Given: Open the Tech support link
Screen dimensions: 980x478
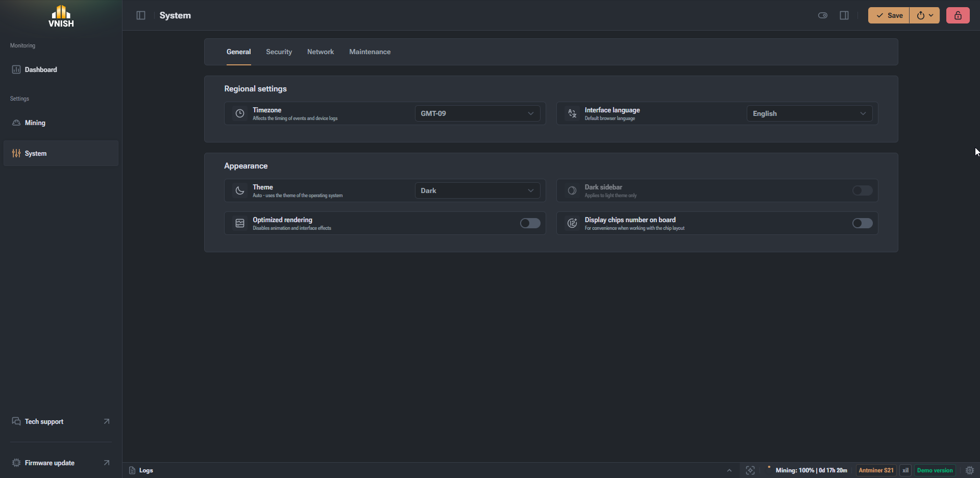Looking at the screenshot, I should [61, 421].
